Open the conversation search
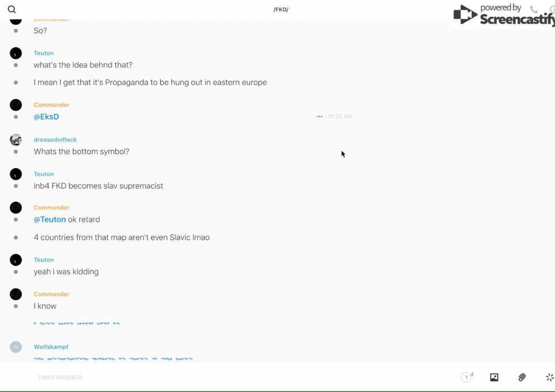 [12, 10]
